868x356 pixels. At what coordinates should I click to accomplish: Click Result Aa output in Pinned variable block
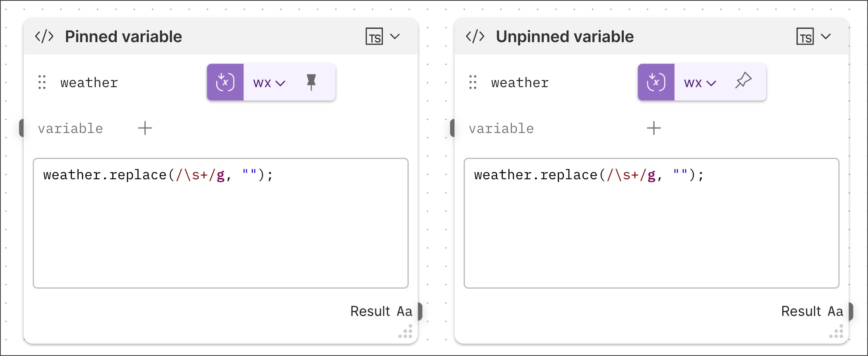tap(381, 311)
